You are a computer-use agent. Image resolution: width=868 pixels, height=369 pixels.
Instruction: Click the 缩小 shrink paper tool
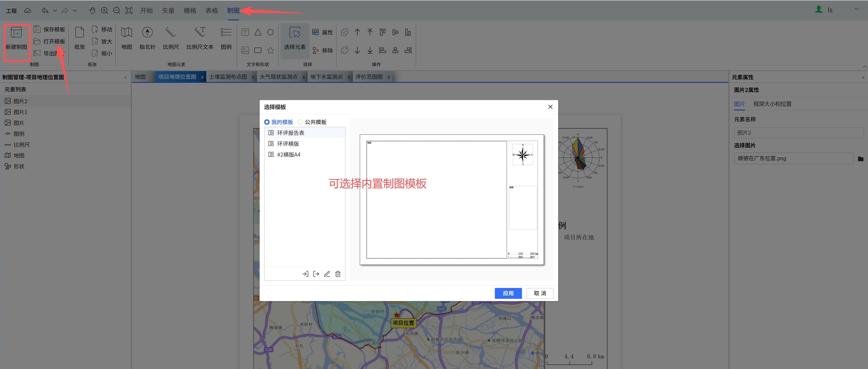pos(102,53)
